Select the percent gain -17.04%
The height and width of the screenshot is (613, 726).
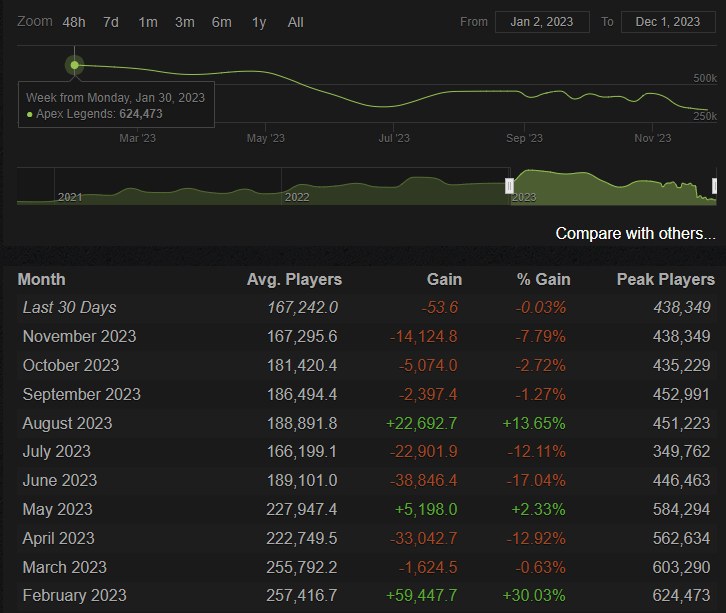point(536,481)
